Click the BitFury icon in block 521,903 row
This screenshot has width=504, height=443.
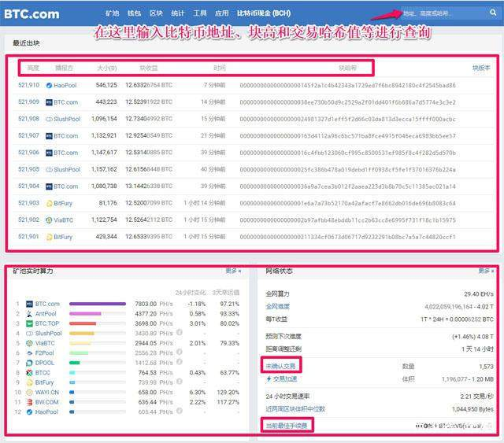tap(49, 203)
